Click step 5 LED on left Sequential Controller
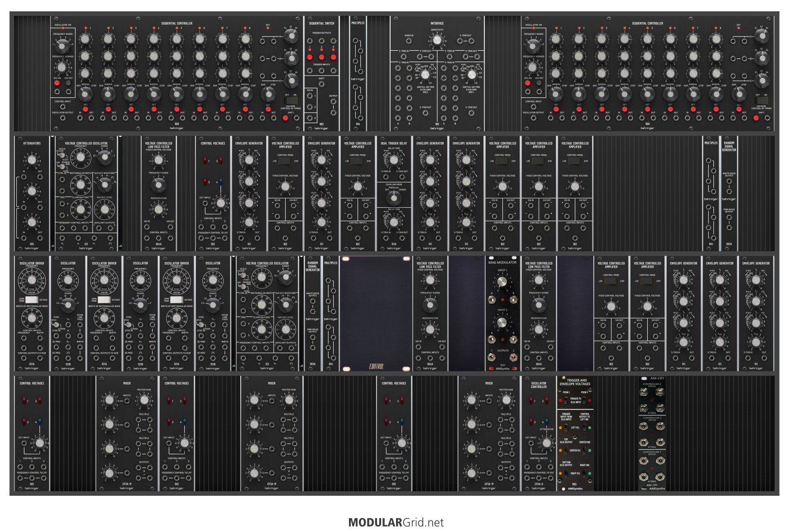The height and width of the screenshot is (532, 793). [x=177, y=28]
